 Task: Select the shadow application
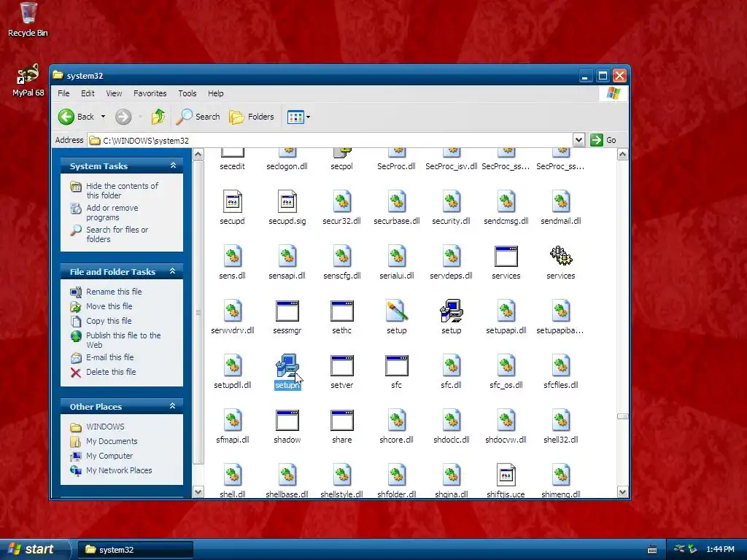click(x=287, y=427)
